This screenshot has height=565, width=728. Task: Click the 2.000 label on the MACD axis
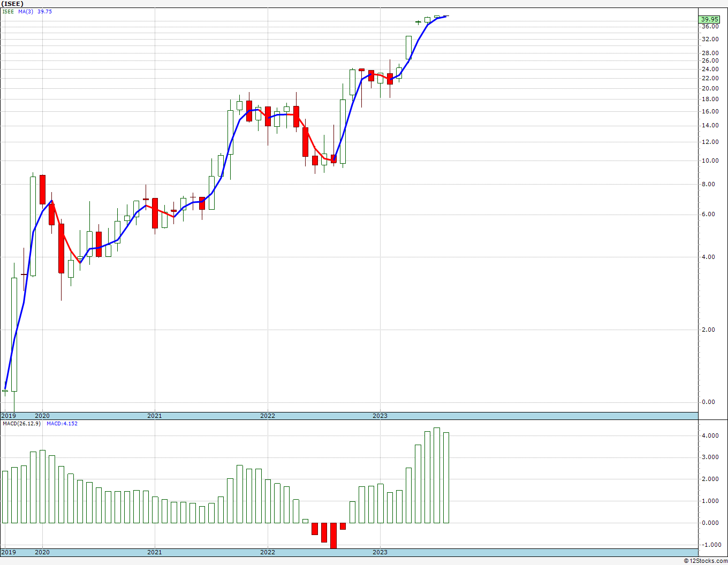click(710, 479)
